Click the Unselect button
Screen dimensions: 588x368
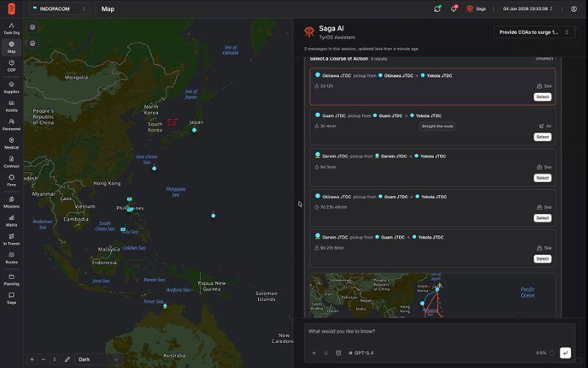click(x=544, y=59)
